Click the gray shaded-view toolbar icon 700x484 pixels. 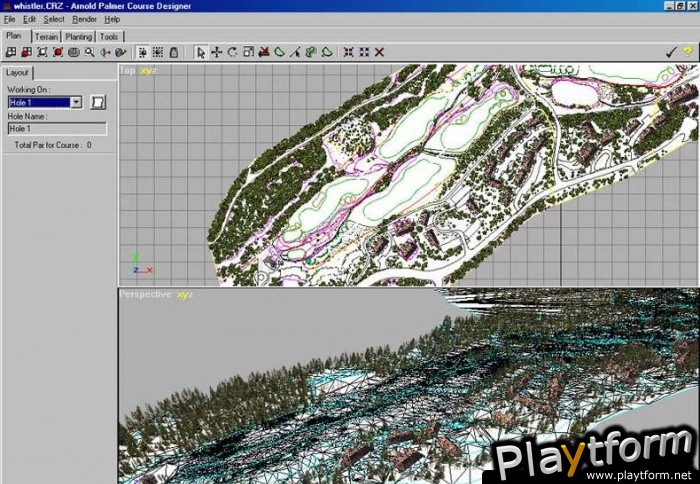[x=74, y=52]
